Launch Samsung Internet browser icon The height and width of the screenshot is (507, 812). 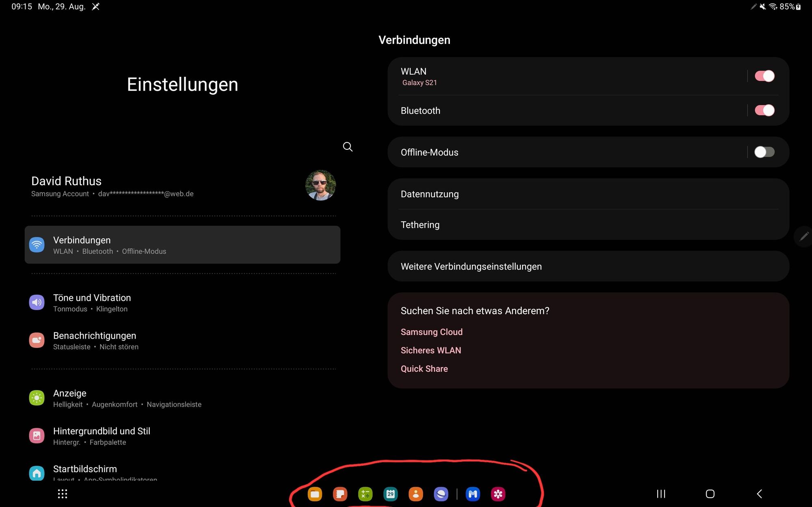click(x=441, y=494)
